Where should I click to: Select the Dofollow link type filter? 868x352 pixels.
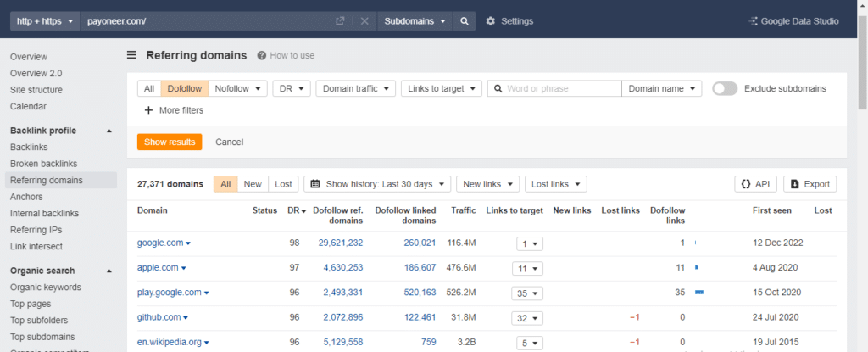[x=185, y=89]
